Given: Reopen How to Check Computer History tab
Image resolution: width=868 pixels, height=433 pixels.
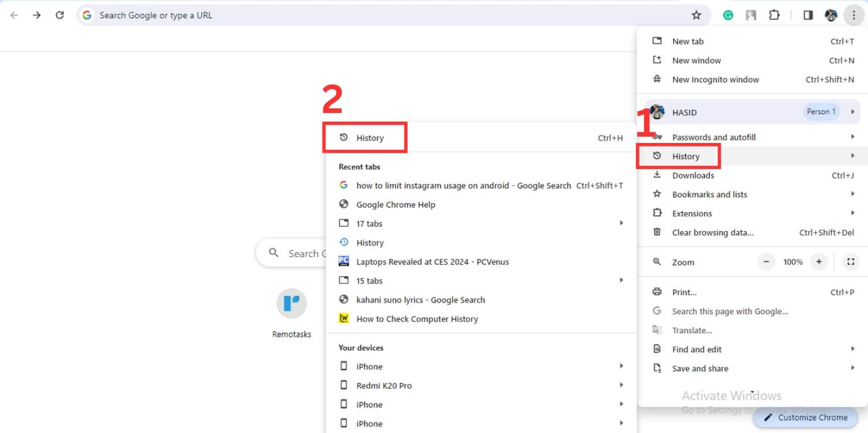Looking at the screenshot, I should pos(481,319).
